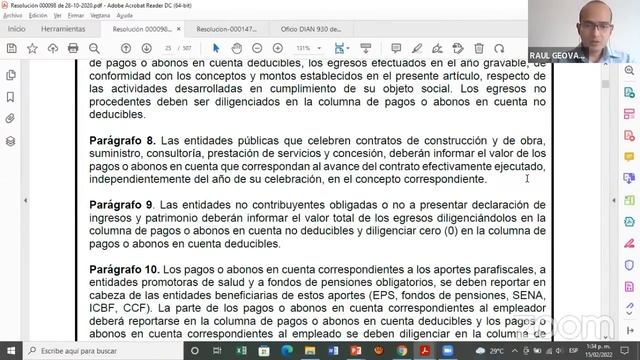Click the search magnifier in right pane

coord(629,70)
